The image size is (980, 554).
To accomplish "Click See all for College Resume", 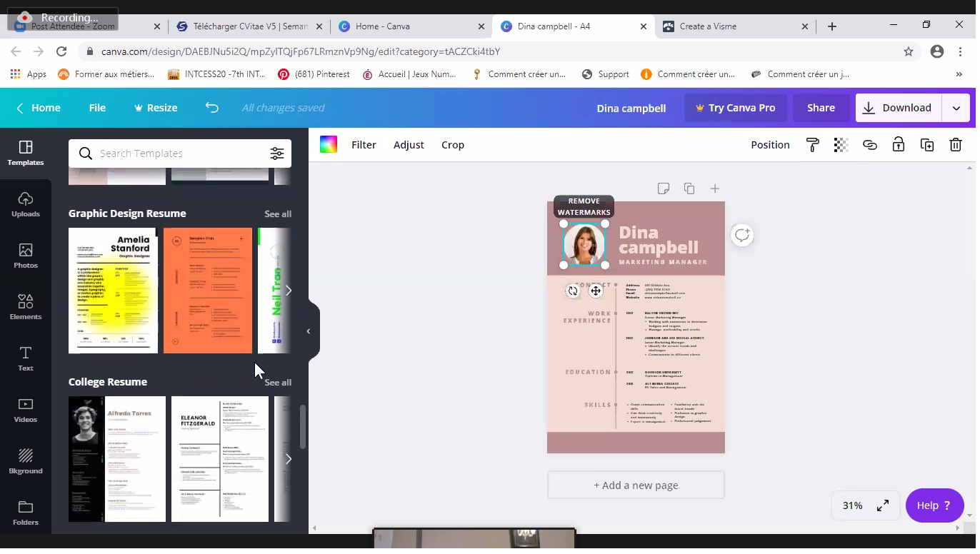I will (278, 383).
